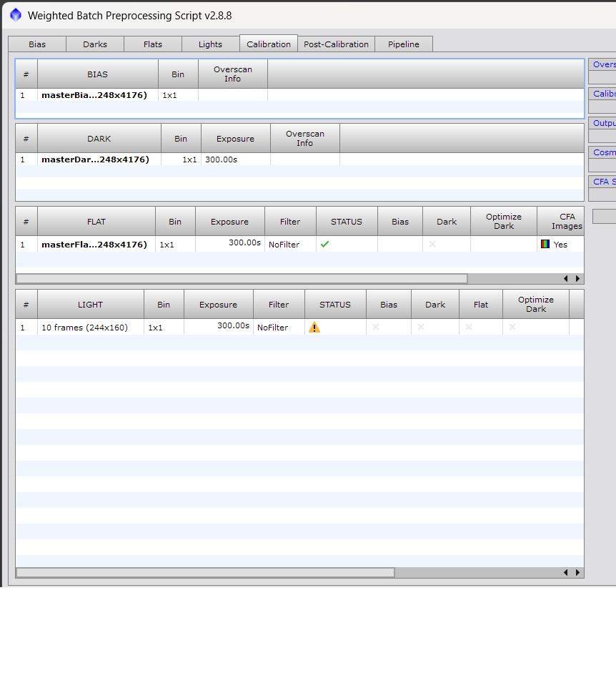Click the grey X under LIGHT Flat column

coord(469,326)
